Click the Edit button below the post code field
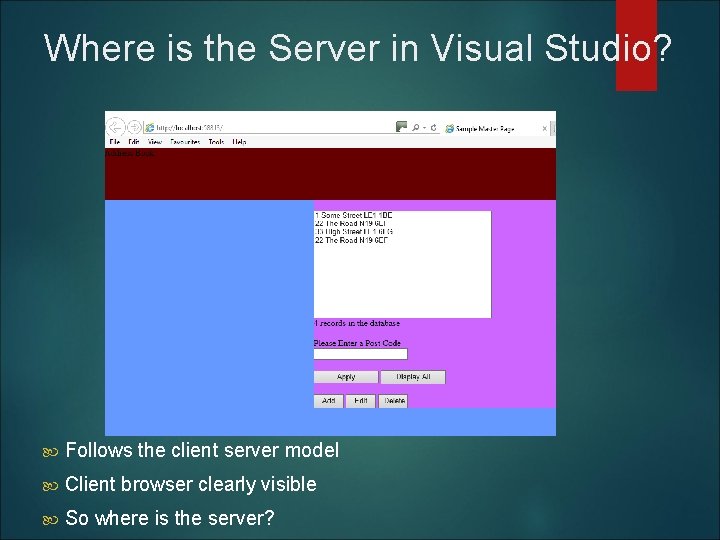 [x=360, y=401]
